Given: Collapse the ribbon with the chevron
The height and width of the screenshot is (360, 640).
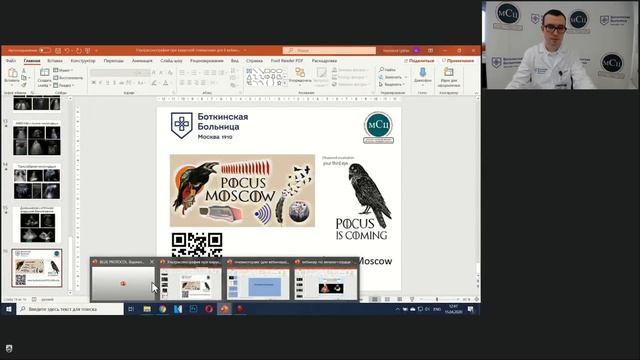Looking at the screenshot, I should [476, 93].
